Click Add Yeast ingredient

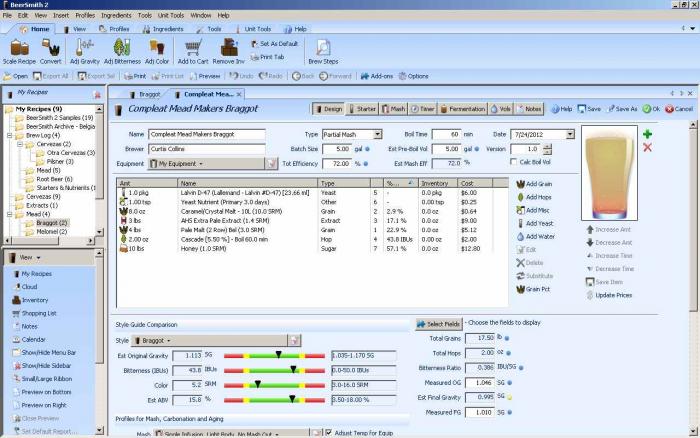coord(535,223)
